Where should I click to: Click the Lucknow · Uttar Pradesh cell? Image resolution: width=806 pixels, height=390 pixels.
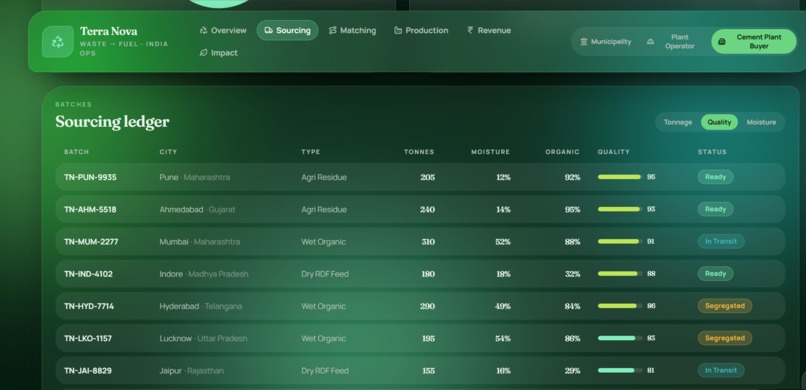tap(203, 339)
